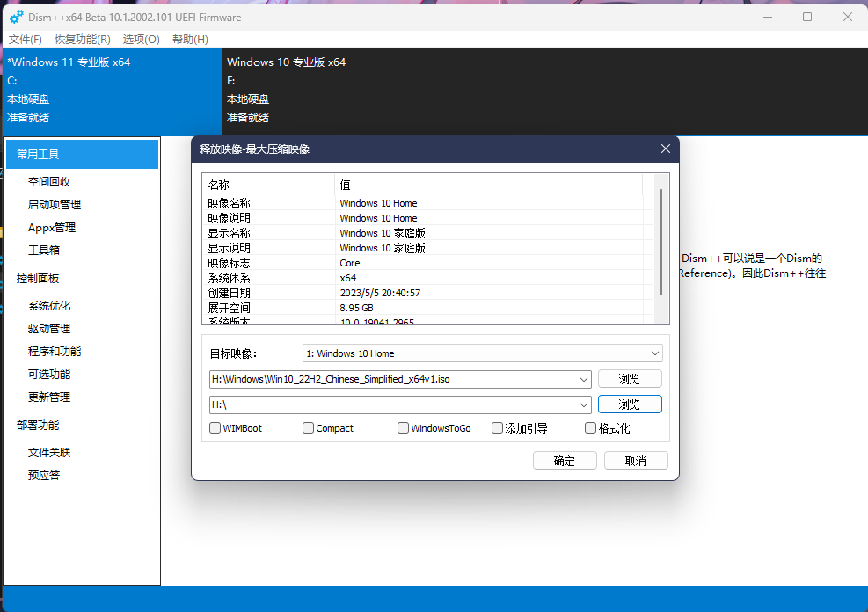Open 更新管理 in the sidebar

pyautogui.click(x=49, y=397)
